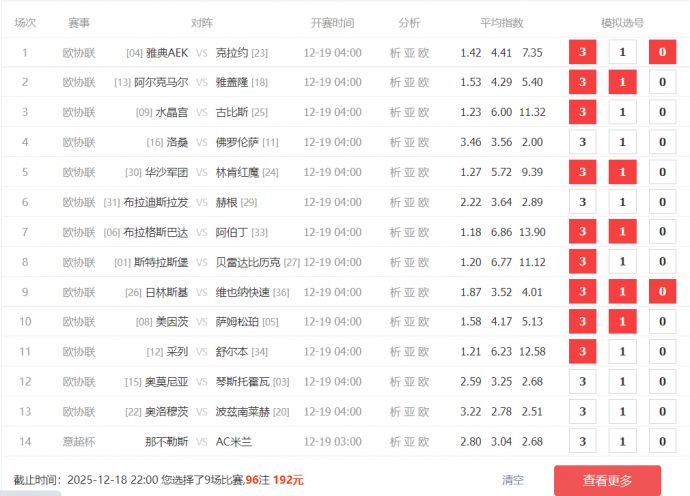Image resolution: width=690 pixels, height=496 pixels.
Task: Deselect '0' pick for 日林斯基 match
Action: click(662, 292)
